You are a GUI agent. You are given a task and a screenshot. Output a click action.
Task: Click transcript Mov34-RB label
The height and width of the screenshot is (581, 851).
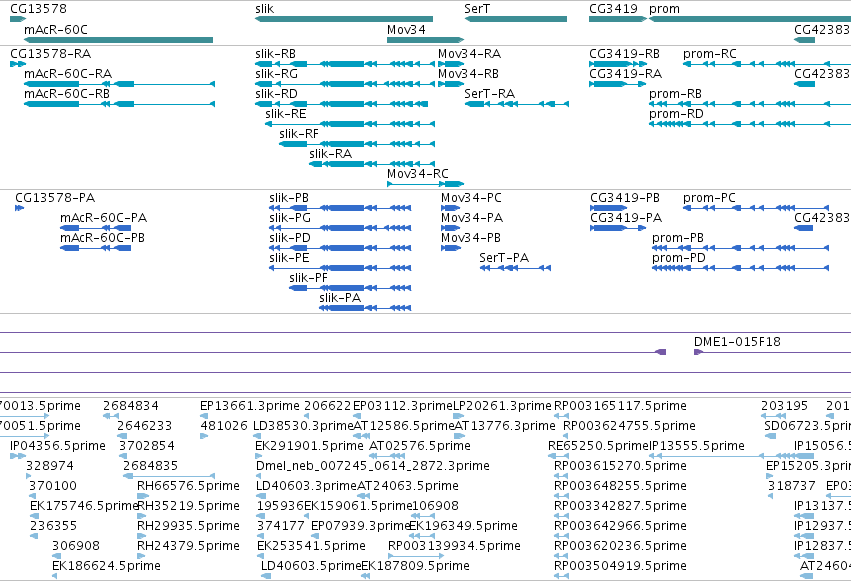click(468, 74)
